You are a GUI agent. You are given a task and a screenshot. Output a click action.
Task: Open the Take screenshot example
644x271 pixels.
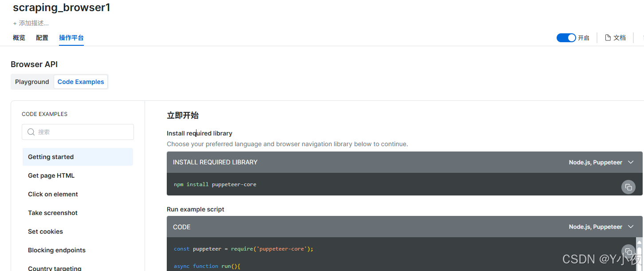tap(78, 213)
